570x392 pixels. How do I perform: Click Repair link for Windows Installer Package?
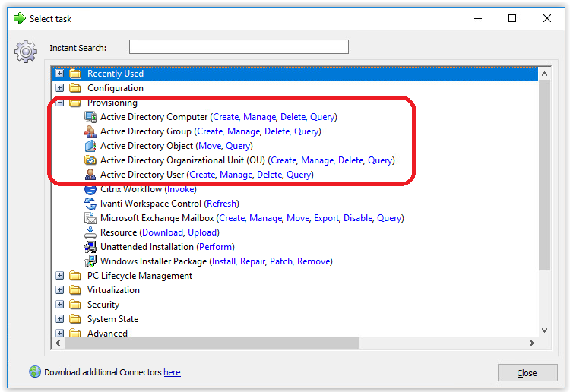(252, 261)
